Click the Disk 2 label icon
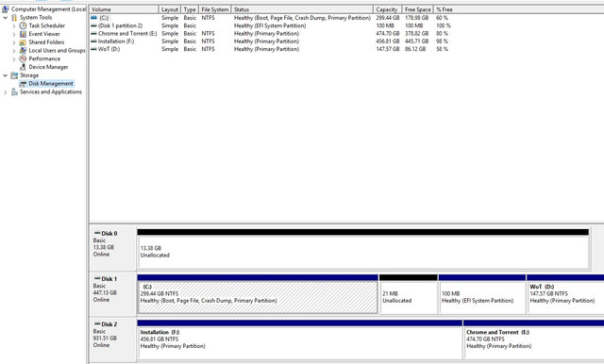 (97, 324)
